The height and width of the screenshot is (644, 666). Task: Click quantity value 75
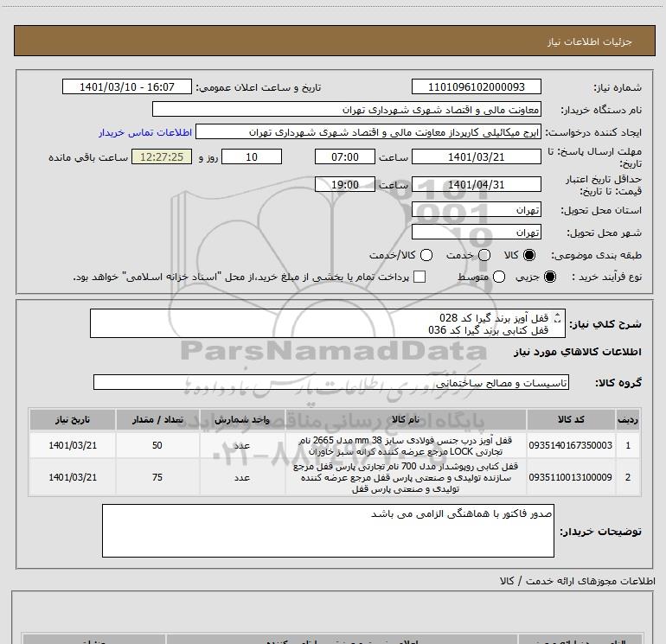pos(157,477)
